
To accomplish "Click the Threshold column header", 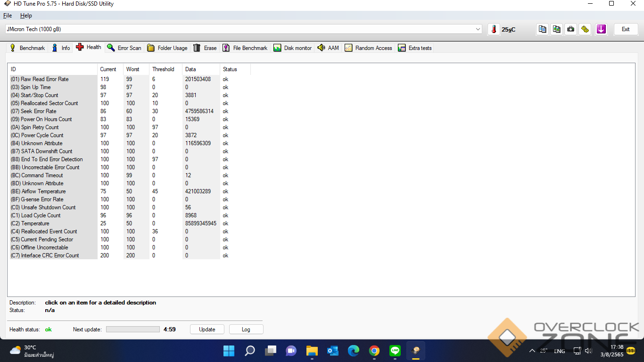I will 166,69.
